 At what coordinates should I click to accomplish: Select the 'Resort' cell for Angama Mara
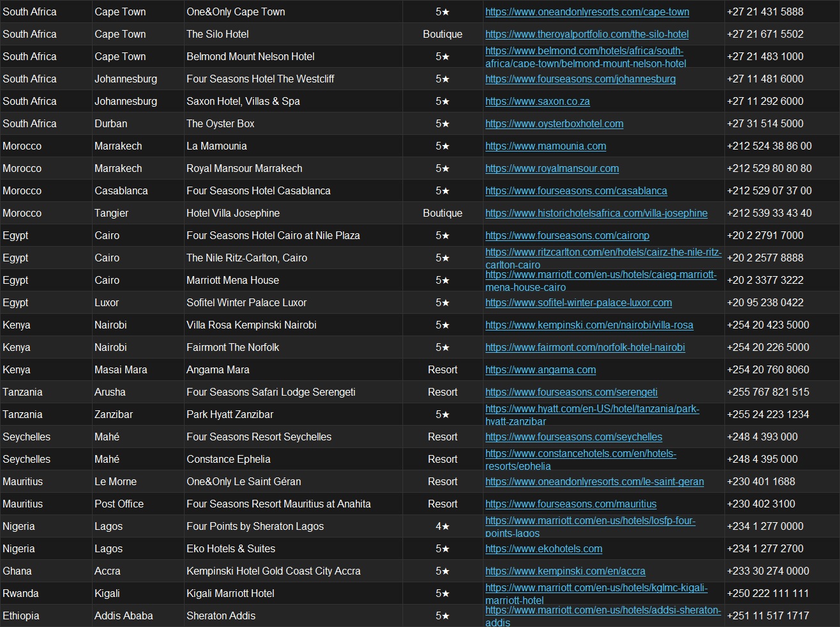click(x=443, y=369)
